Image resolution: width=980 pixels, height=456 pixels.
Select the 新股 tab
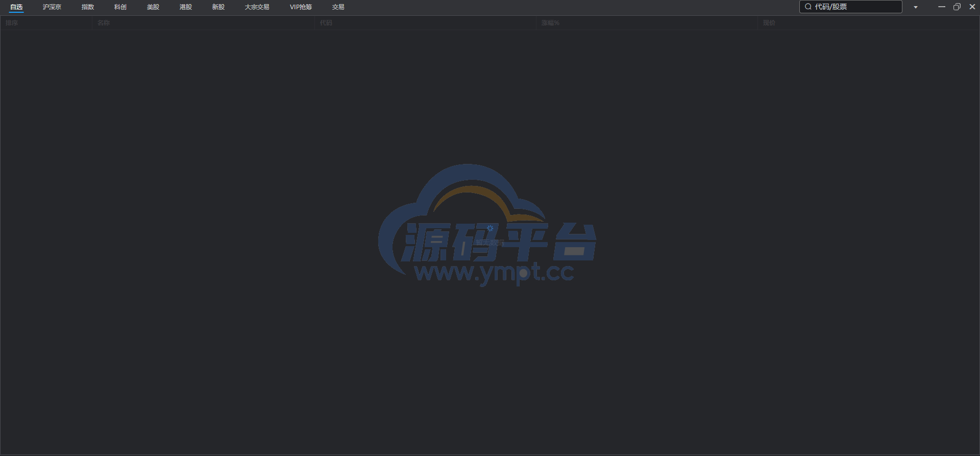(218, 7)
